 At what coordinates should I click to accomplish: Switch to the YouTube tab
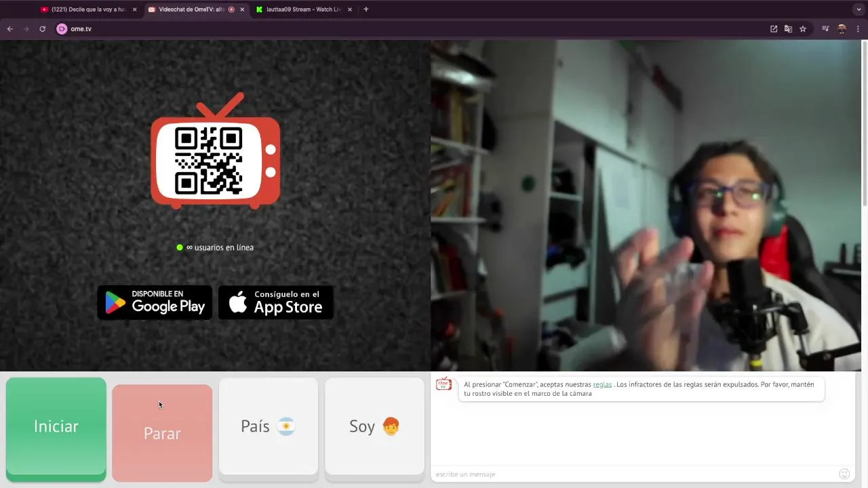click(88, 9)
